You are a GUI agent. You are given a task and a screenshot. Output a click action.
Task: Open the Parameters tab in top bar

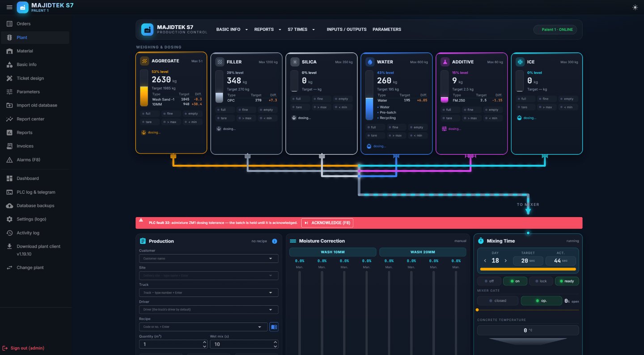[387, 30]
